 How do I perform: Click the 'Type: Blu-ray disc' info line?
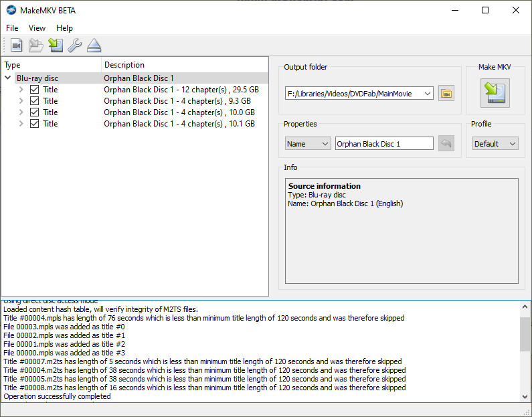pos(317,195)
